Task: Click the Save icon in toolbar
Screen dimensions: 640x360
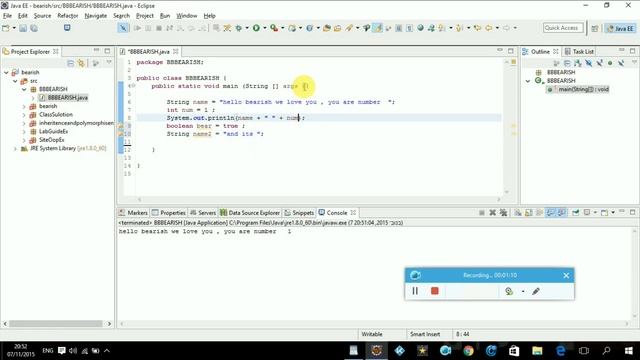Action: tap(23, 28)
